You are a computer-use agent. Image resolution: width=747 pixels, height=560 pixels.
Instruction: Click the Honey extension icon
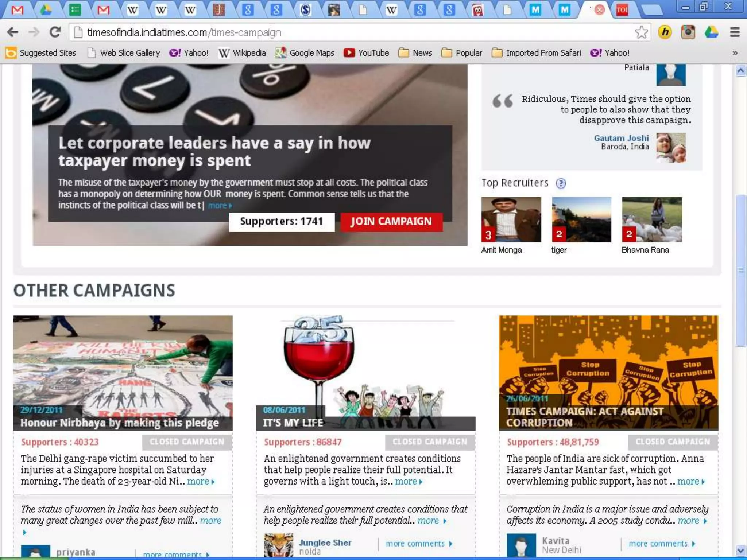665,32
